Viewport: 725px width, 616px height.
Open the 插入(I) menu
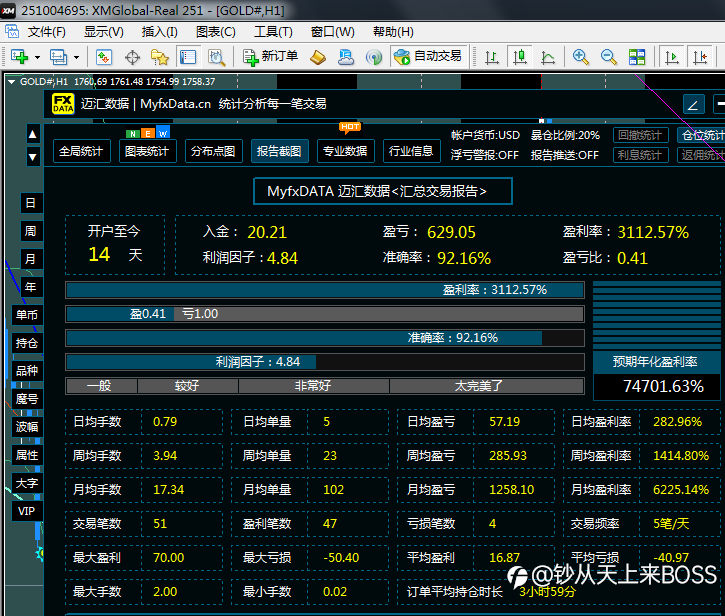160,32
